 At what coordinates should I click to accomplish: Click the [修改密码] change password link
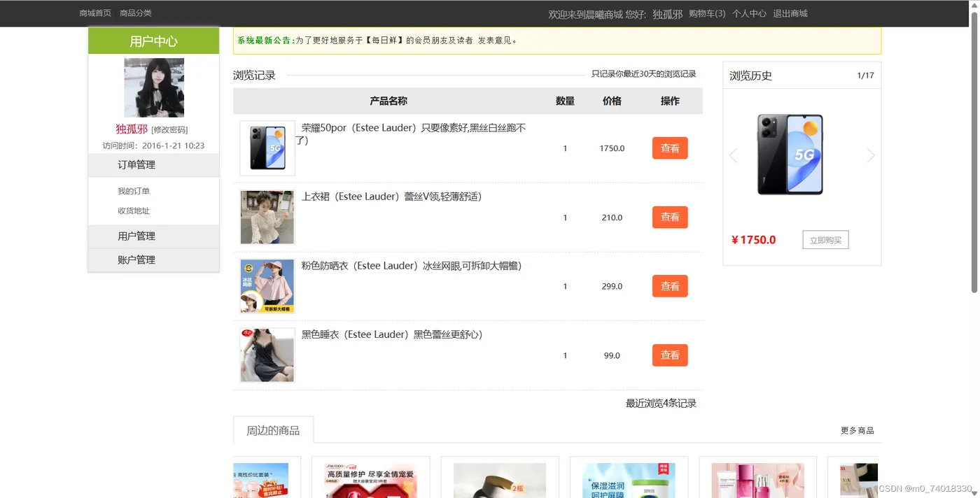click(169, 130)
